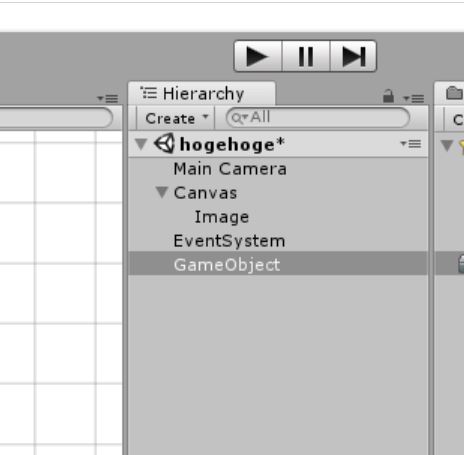The width and height of the screenshot is (464, 455).
Task: Start Play mode with the Play button
Action: point(258,56)
